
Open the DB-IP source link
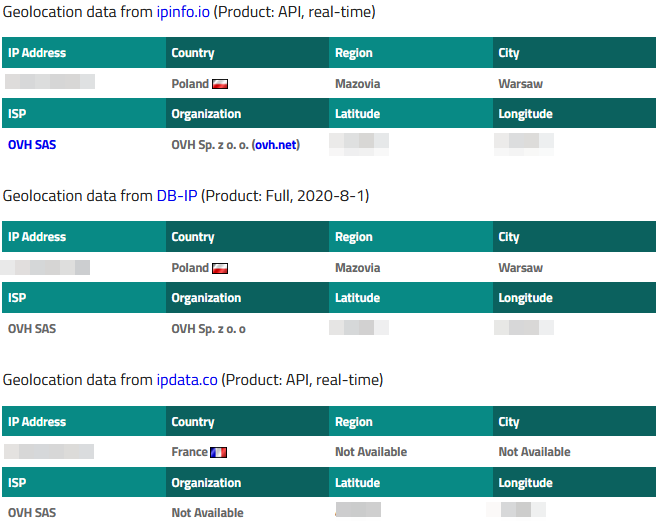[x=176, y=196]
